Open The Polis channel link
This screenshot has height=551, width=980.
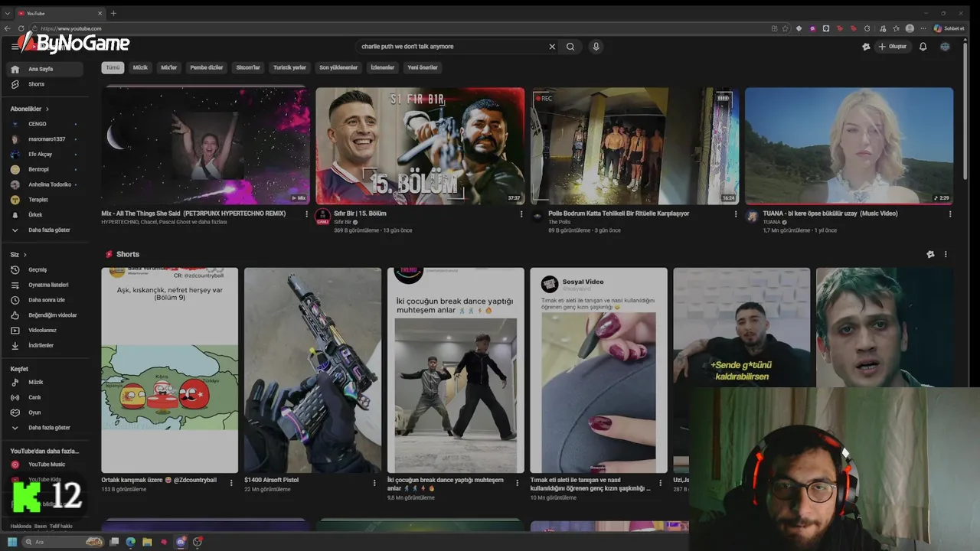(x=560, y=222)
